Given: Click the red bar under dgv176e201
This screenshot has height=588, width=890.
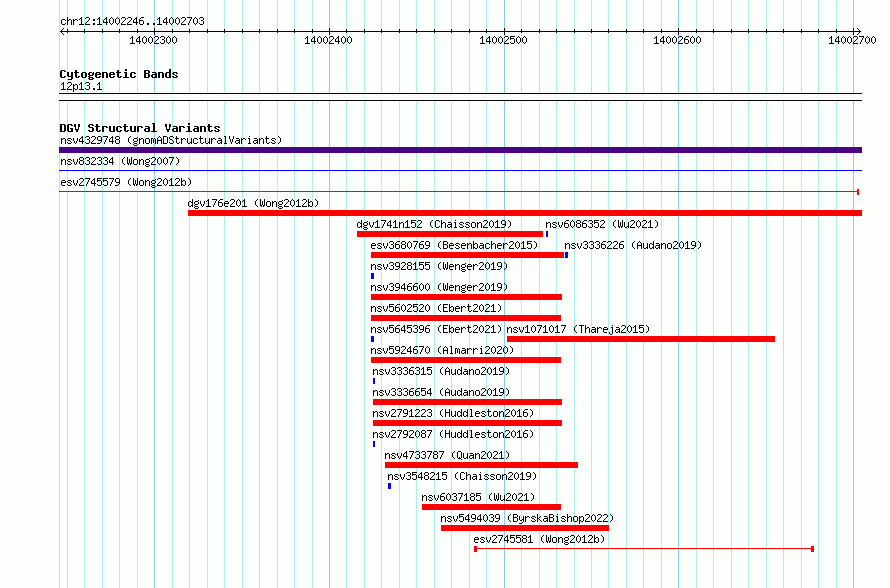Looking at the screenshot, I should [x=525, y=213].
